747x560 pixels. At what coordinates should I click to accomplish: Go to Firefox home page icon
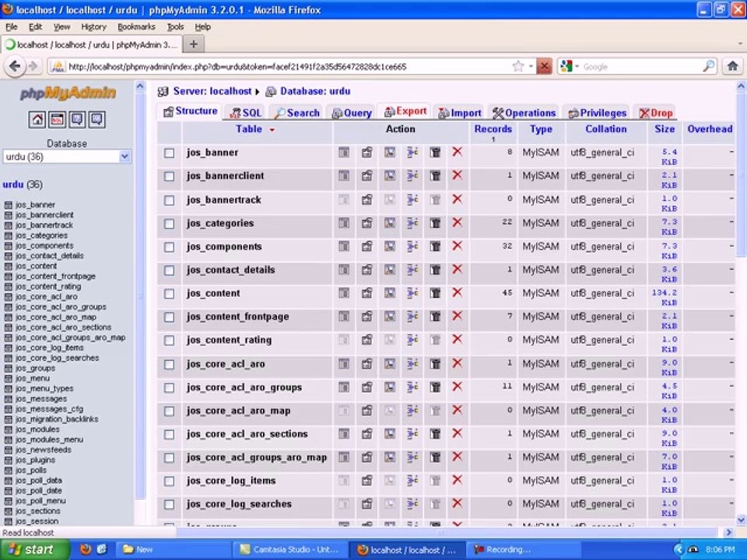[x=733, y=66]
